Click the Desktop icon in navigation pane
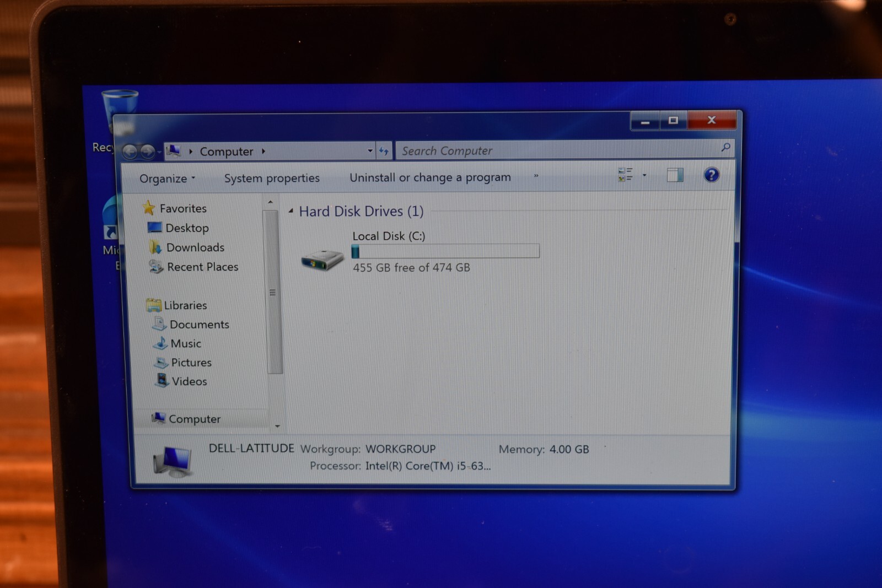 155,227
